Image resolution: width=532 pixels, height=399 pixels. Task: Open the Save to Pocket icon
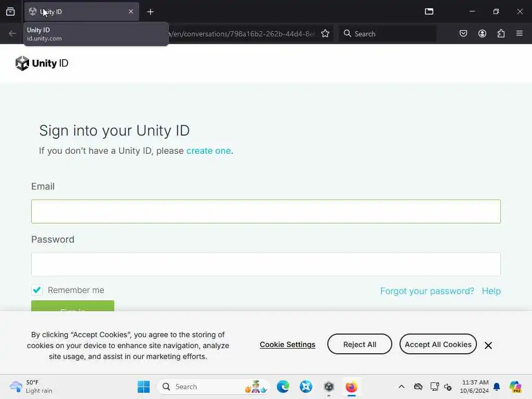463,34
